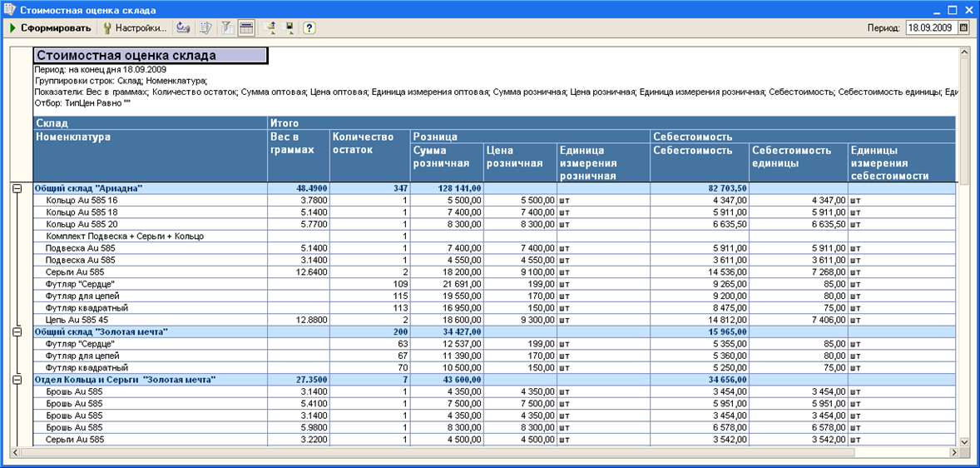
Task: Click the horizontal scrollbar right arrow
Action: (x=953, y=451)
